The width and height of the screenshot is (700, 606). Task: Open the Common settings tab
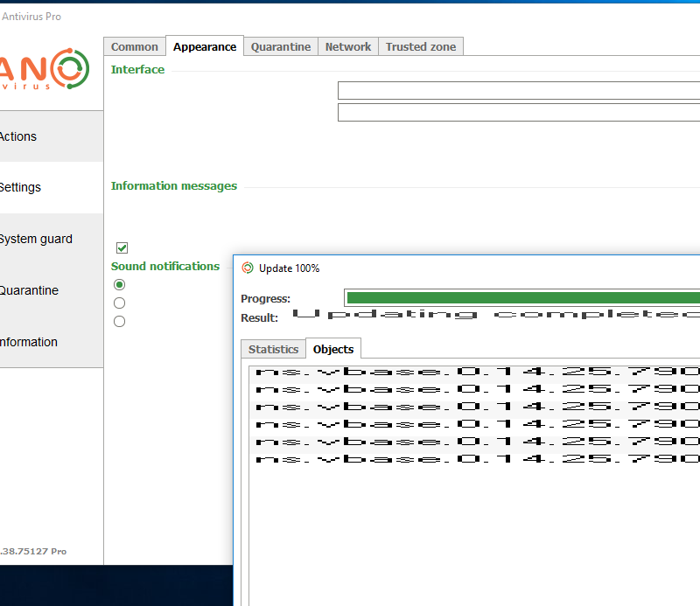pyautogui.click(x=135, y=47)
